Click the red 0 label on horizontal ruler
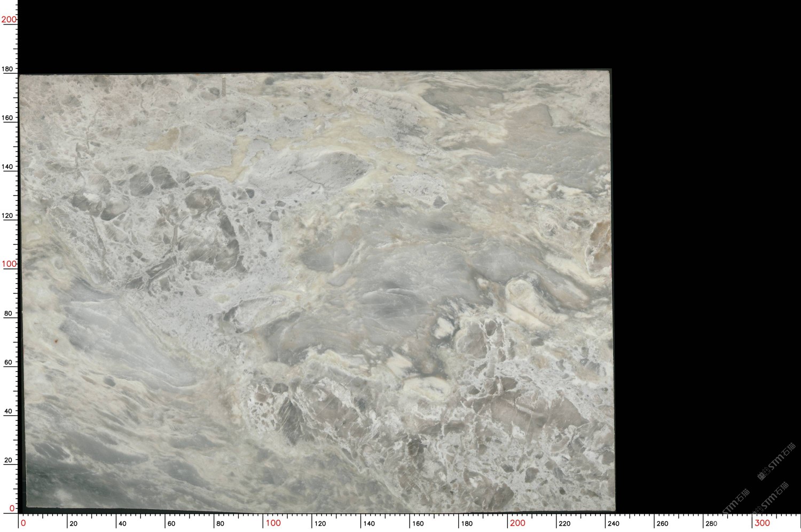Screen dimensions: 801x532 (23, 523)
